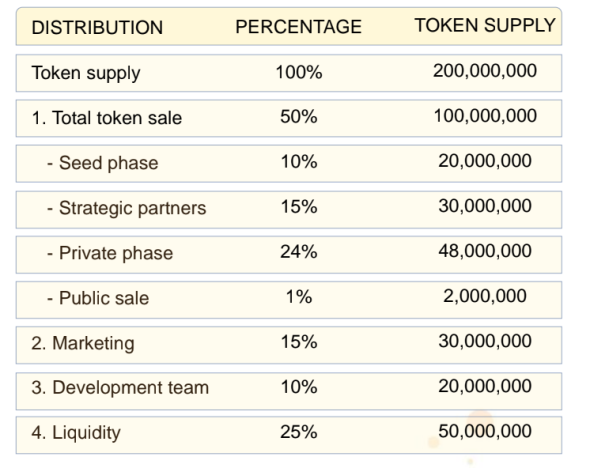This screenshot has height=468, width=590.
Task: Select the 25% Liquidity percentage
Action: tap(299, 432)
